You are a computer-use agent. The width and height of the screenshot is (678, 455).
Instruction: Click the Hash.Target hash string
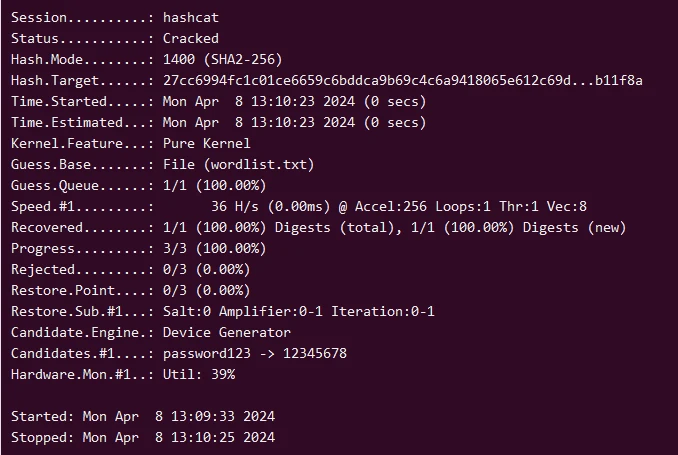402,80
